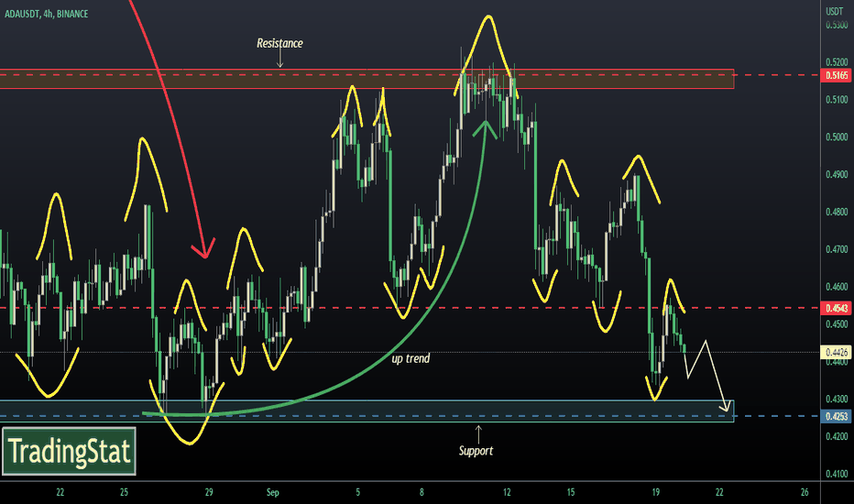Select the red shaded resistance zone rectangle
854x504 pixels.
367,79
